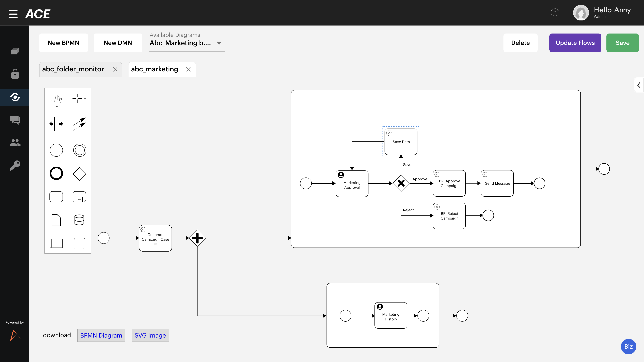Image resolution: width=644 pixels, height=362 pixels.
Task: Click the green Save button
Action: pyautogui.click(x=622, y=43)
